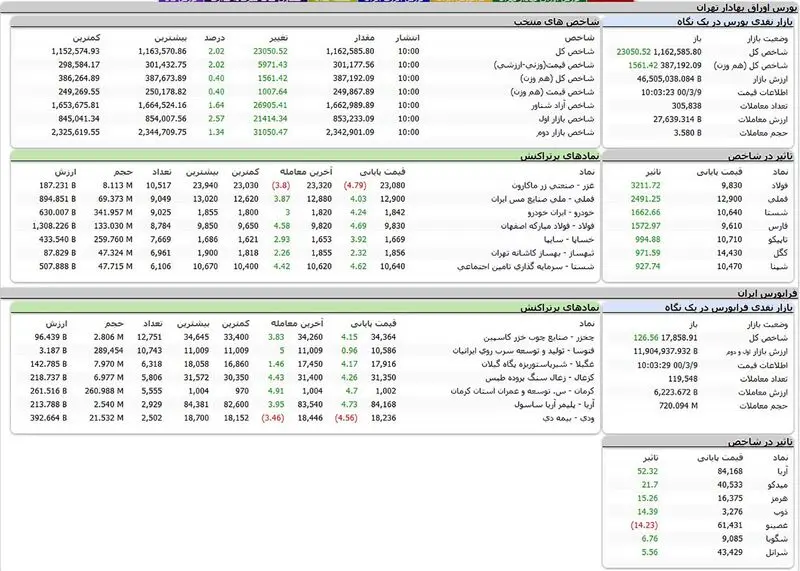Screen dimensions: 800x571
Task: Open غزر - صنعتی زر ماکارون symbol
Action: point(553,186)
